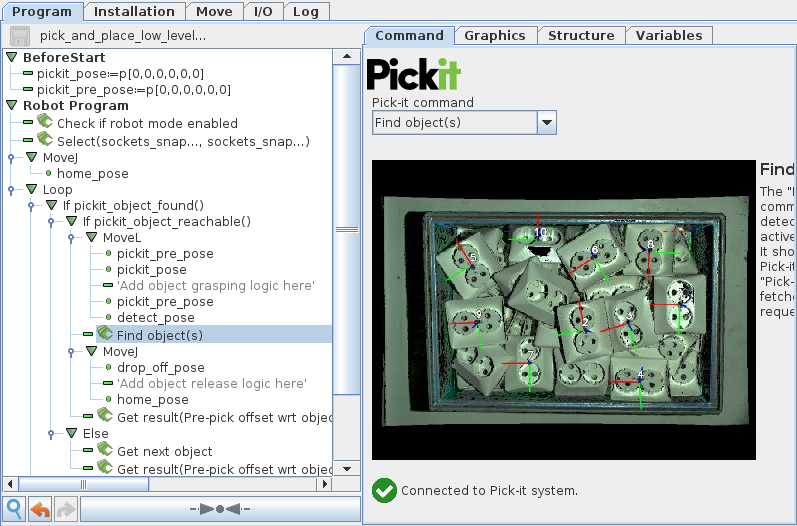
Task: Click the magnifier search icon
Action: pyautogui.click(x=14, y=509)
